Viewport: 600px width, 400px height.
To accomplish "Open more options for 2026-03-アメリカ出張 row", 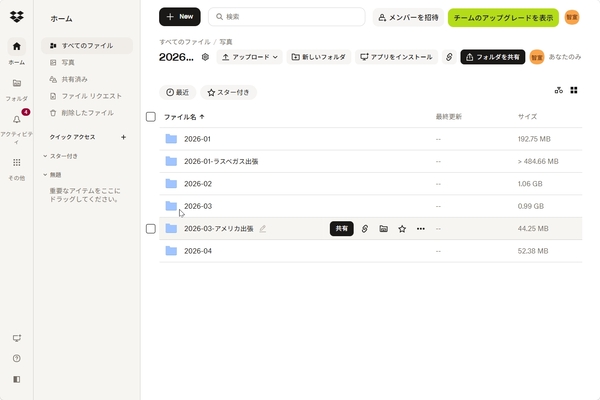I will [421, 229].
